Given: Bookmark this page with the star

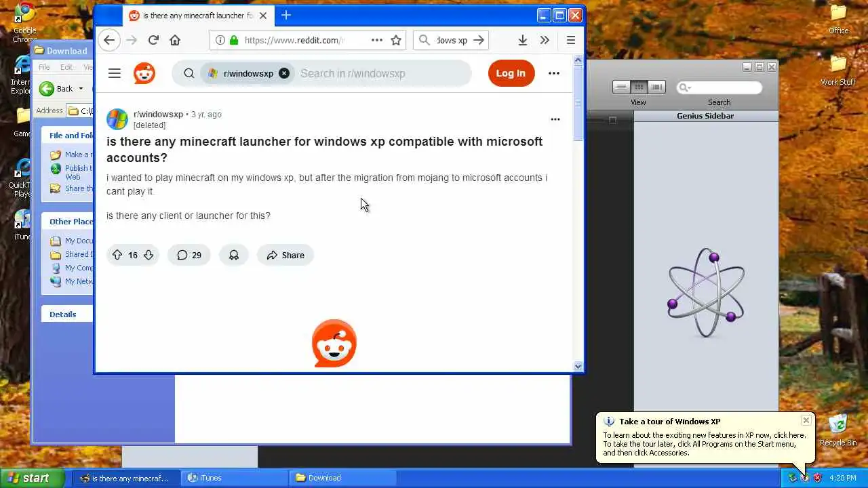Looking at the screenshot, I should coord(396,40).
